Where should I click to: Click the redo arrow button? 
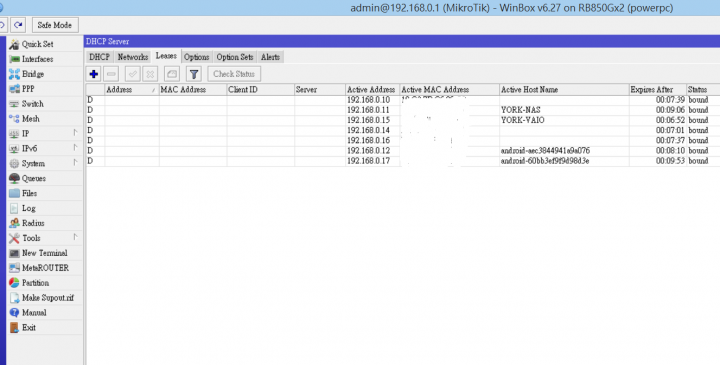pos(18,25)
